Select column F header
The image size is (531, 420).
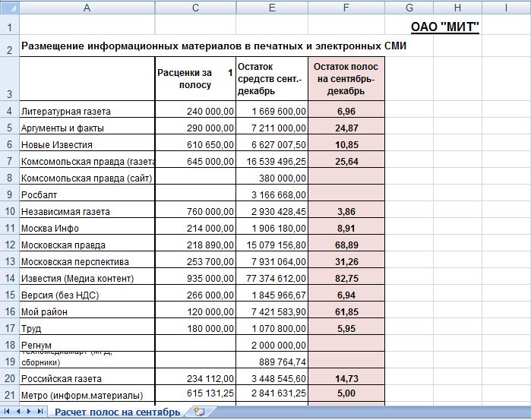click(346, 8)
